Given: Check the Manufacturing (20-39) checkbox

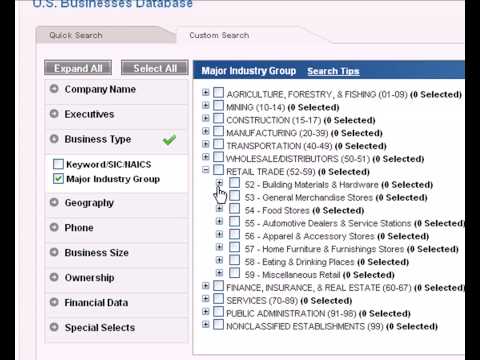Looking at the screenshot, I should (218, 131).
